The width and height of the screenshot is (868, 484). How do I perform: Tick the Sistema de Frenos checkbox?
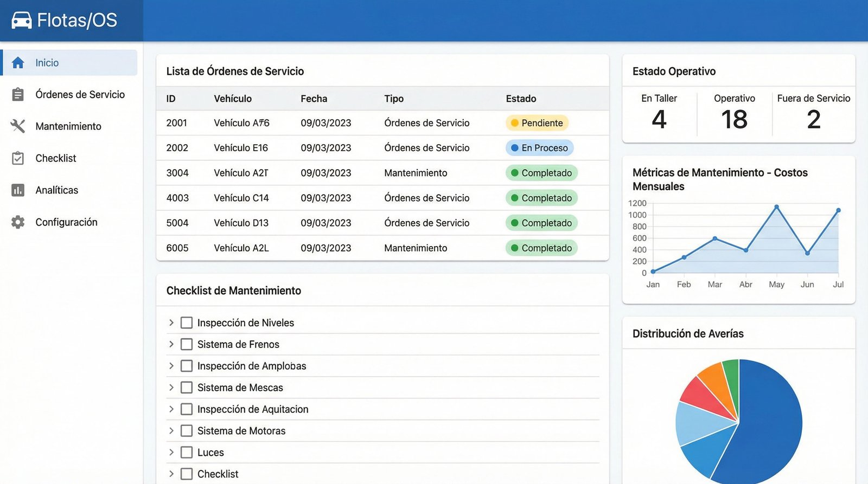point(187,345)
